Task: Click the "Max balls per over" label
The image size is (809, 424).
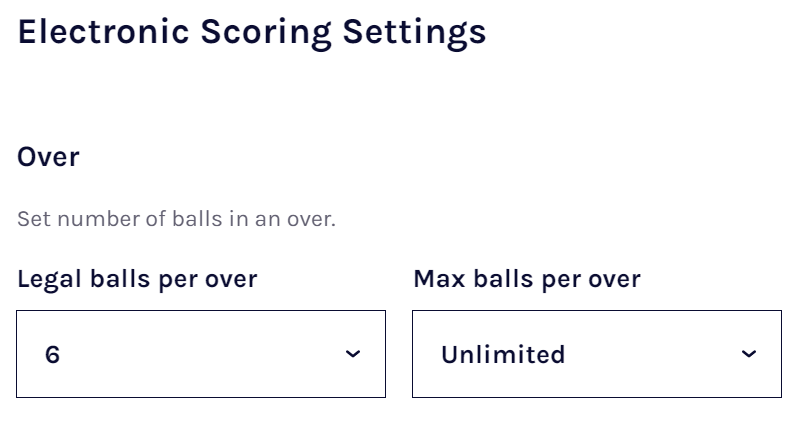Action: (x=527, y=279)
